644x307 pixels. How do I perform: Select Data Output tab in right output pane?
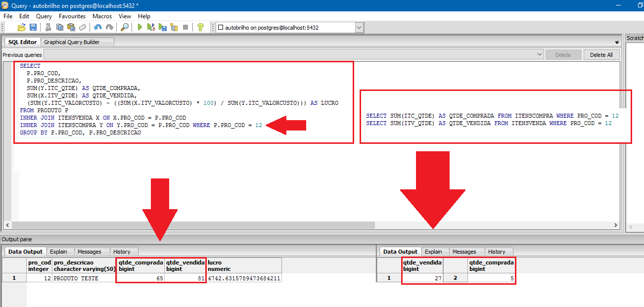point(401,252)
